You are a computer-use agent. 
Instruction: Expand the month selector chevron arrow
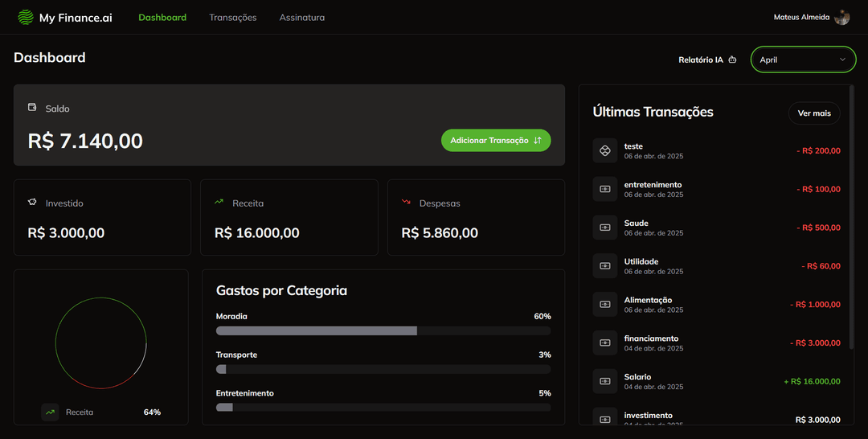click(x=842, y=59)
